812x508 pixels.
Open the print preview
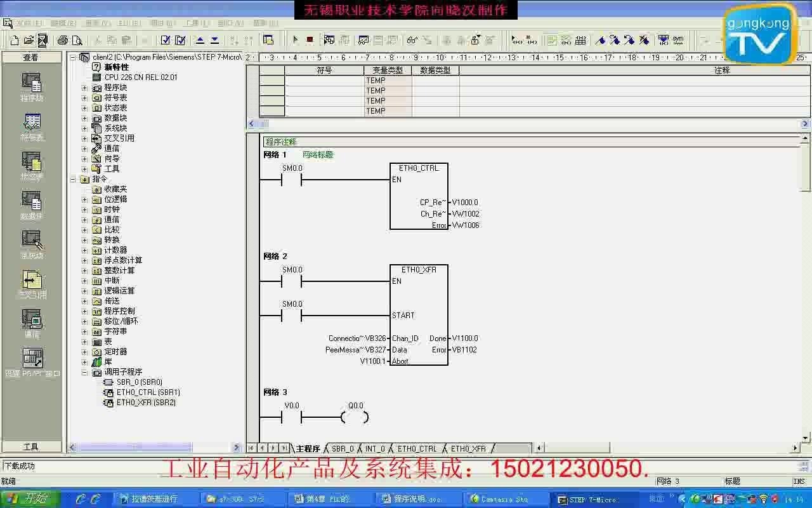coord(77,40)
